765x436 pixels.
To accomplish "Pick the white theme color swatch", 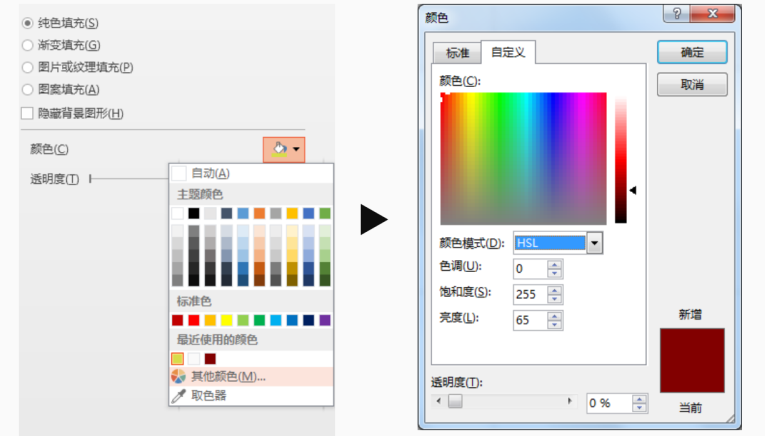I will [x=178, y=213].
